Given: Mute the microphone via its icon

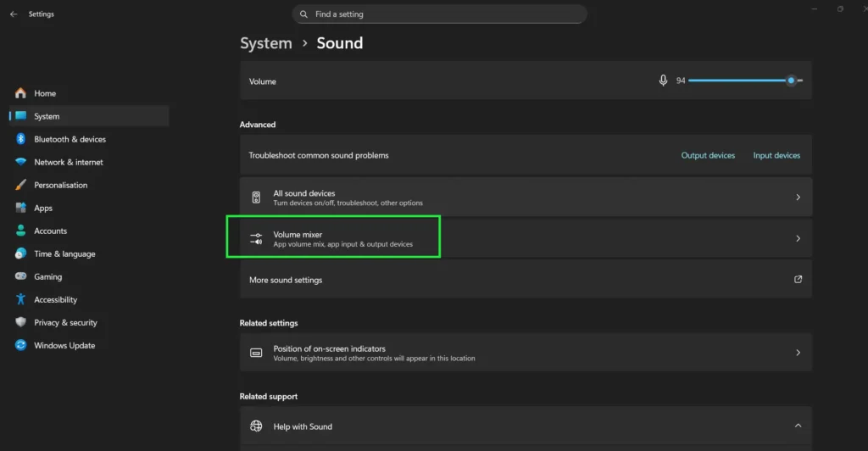Looking at the screenshot, I should [x=663, y=81].
